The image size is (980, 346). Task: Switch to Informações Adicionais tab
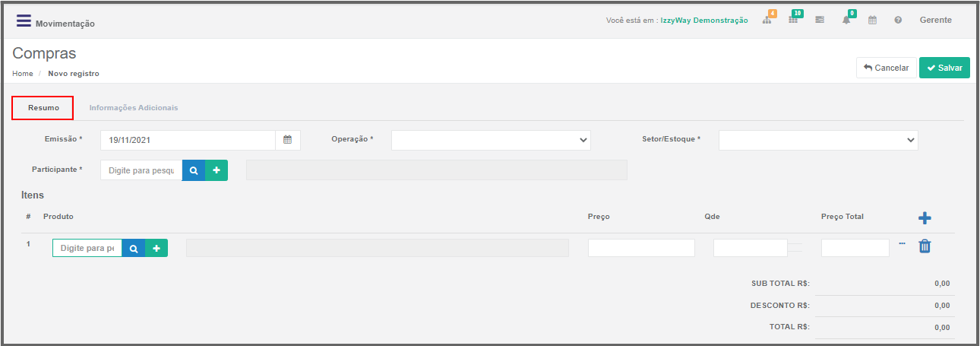[x=134, y=108]
